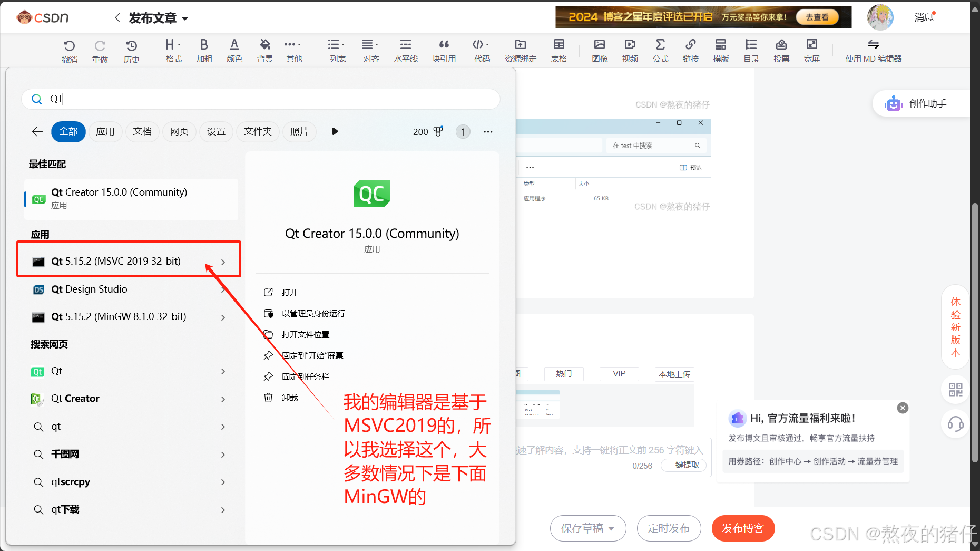Expand Qt 5.15.2 (MinGW 8.1.0 32-bit) chevron
The height and width of the screenshot is (551, 980).
[223, 317]
